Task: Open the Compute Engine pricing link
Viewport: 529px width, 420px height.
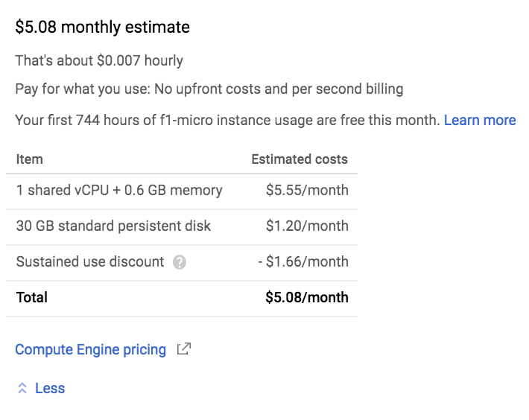Action: pyautogui.click(x=90, y=349)
